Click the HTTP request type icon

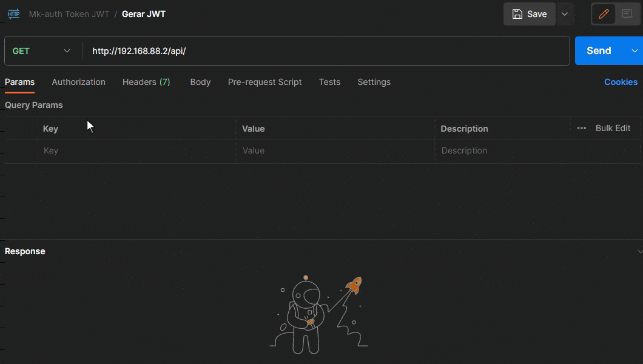(x=13, y=14)
